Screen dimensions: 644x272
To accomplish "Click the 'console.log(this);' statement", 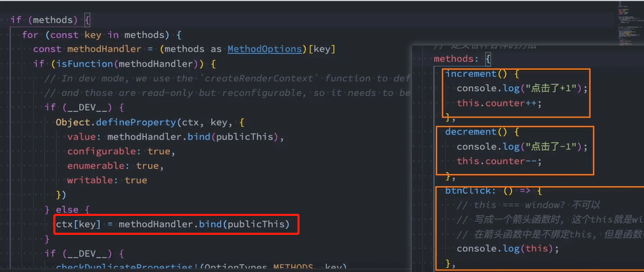I will click(x=508, y=249).
